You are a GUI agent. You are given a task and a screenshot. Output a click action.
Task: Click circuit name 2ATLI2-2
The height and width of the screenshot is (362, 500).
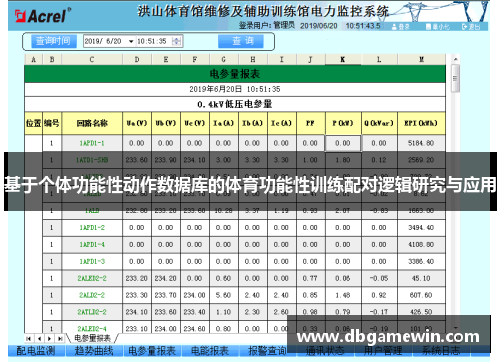tap(92, 312)
